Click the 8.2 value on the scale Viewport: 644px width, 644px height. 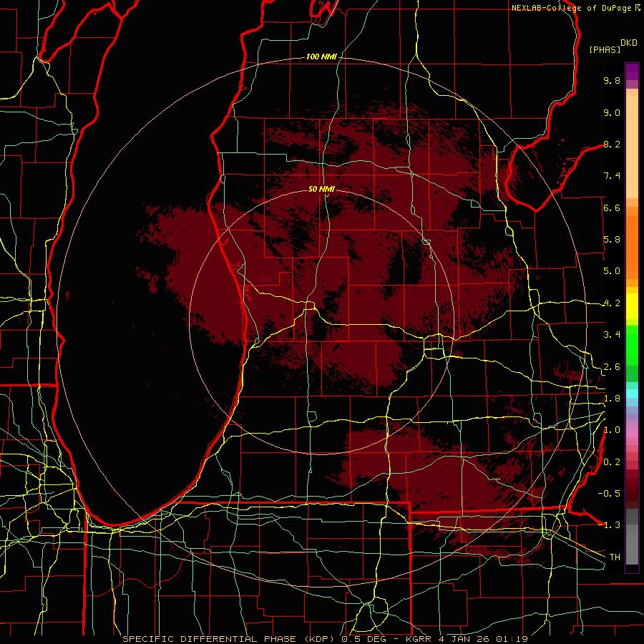tap(612, 144)
